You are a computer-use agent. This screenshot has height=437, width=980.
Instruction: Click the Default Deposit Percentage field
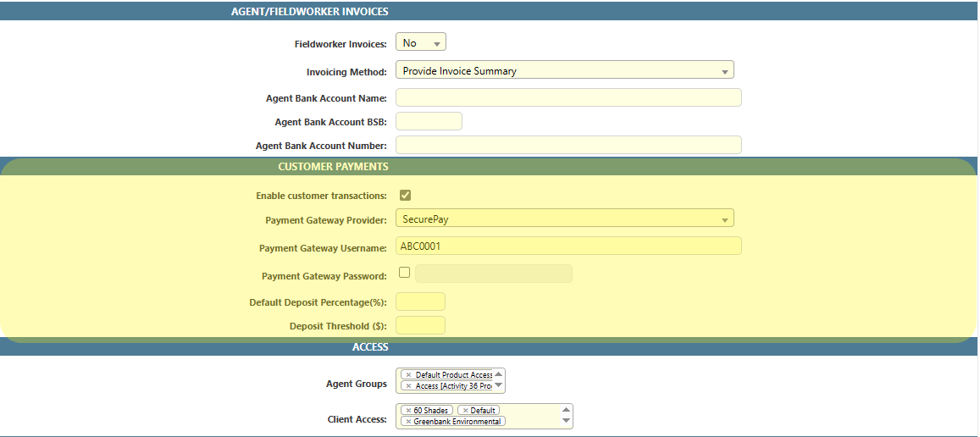420,301
